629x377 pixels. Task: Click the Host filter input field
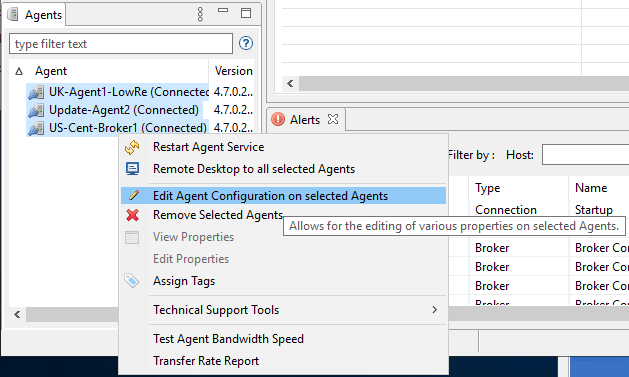pyautogui.click(x=586, y=155)
